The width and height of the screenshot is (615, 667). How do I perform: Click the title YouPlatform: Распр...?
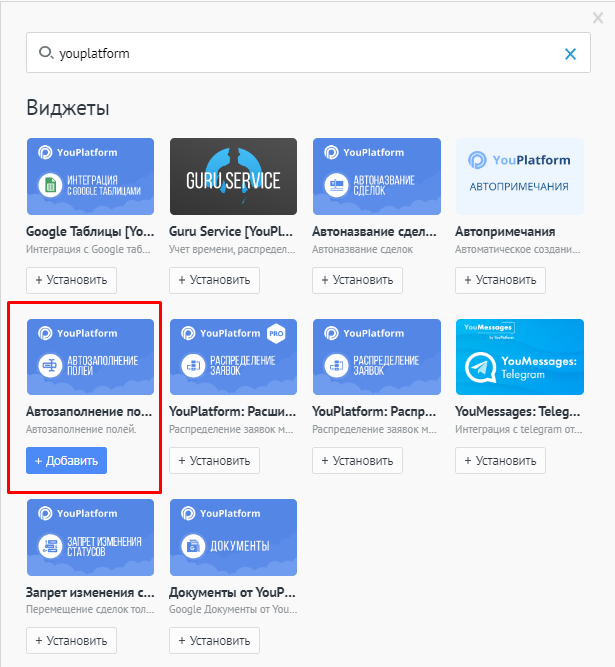pyautogui.click(x=375, y=412)
